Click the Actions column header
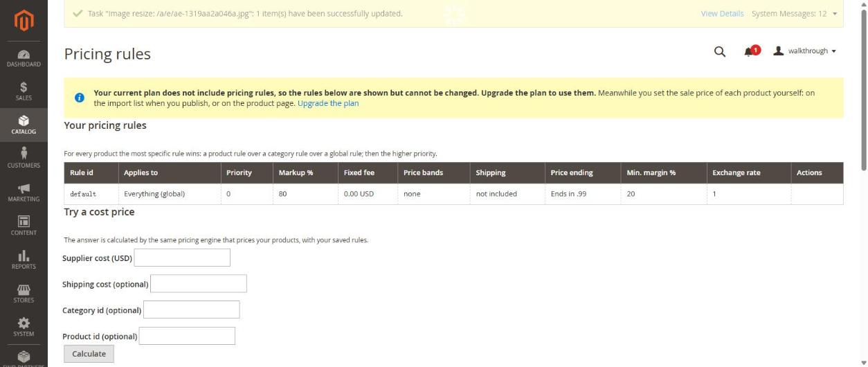868x367 pixels. (817, 172)
